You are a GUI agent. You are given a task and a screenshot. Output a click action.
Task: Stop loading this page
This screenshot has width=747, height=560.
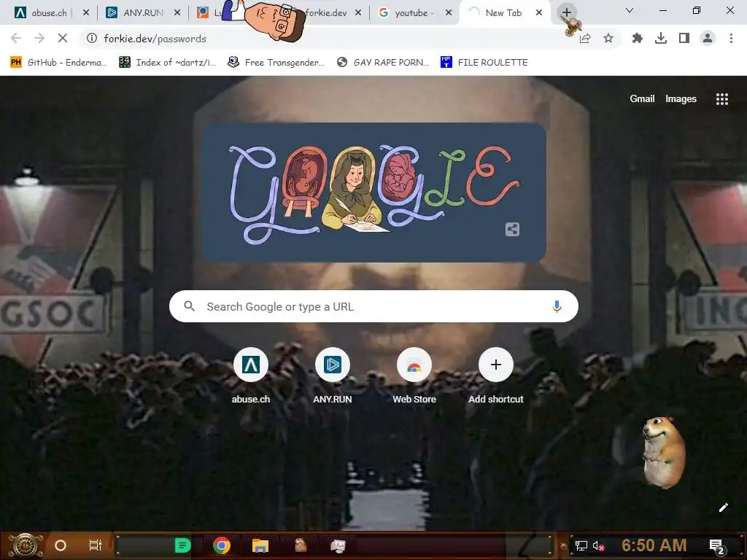[x=63, y=38]
